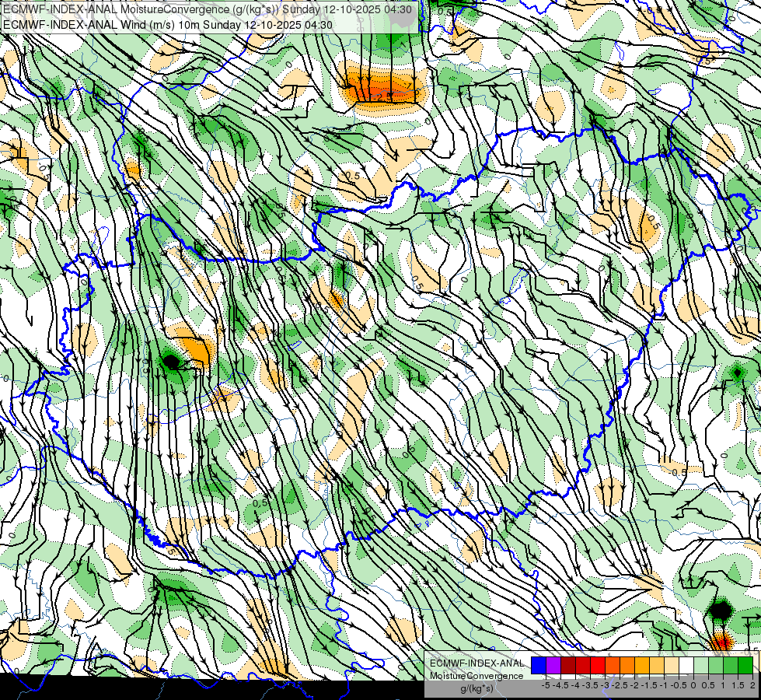
Task: Click the MoistureConvergence title line at top
Action: [208, 9]
